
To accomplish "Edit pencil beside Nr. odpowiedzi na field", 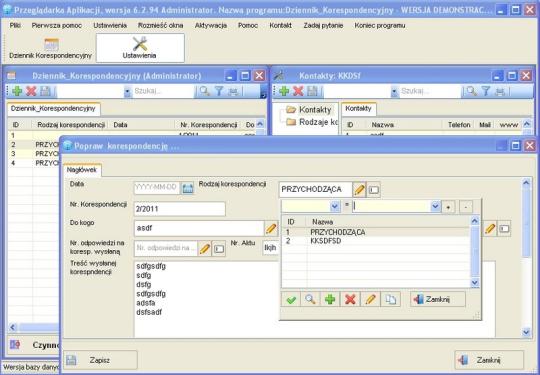I will click(205, 249).
